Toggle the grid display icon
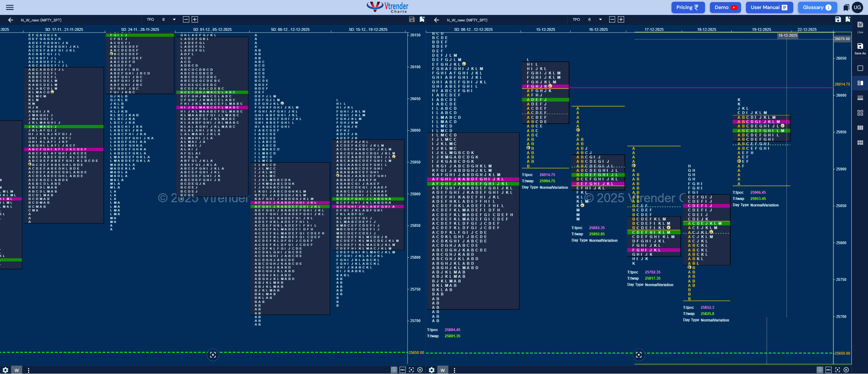The image size is (868, 374). tap(394, 370)
